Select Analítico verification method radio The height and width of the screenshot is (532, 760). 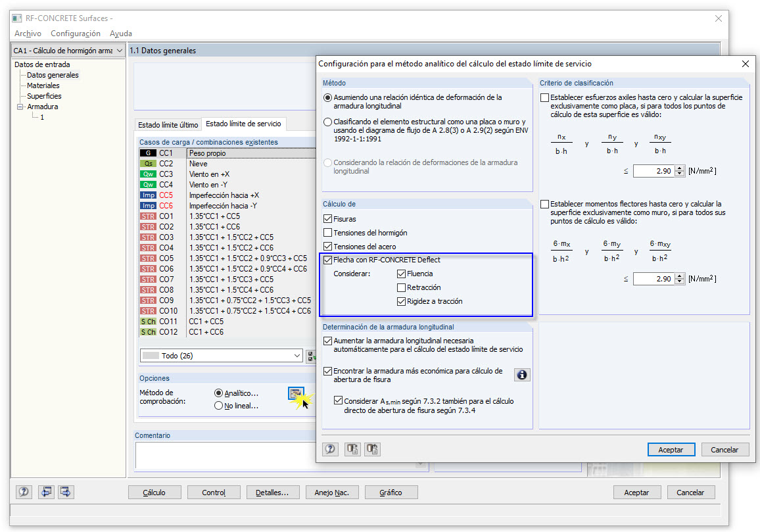(x=218, y=393)
